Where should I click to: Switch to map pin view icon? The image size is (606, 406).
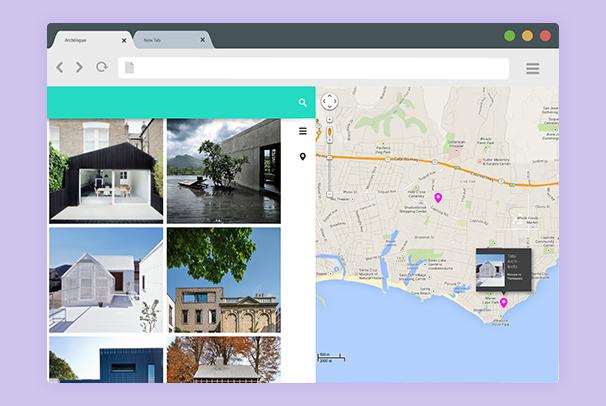coord(303,157)
